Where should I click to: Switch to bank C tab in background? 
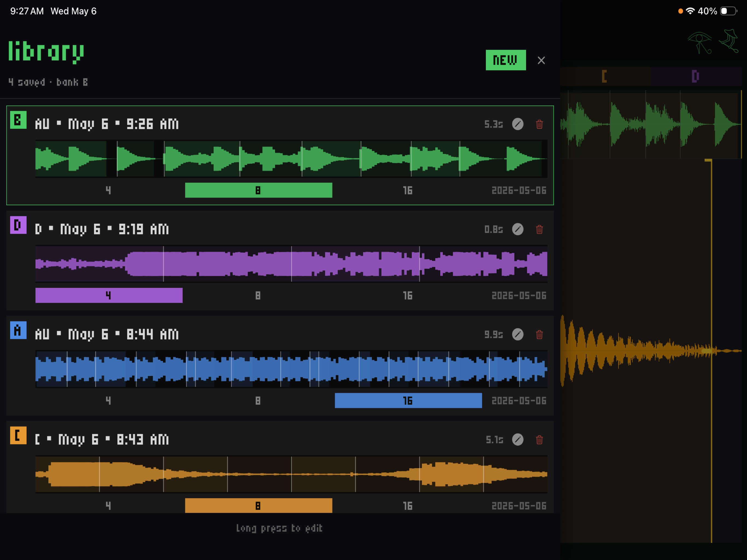pos(605,76)
